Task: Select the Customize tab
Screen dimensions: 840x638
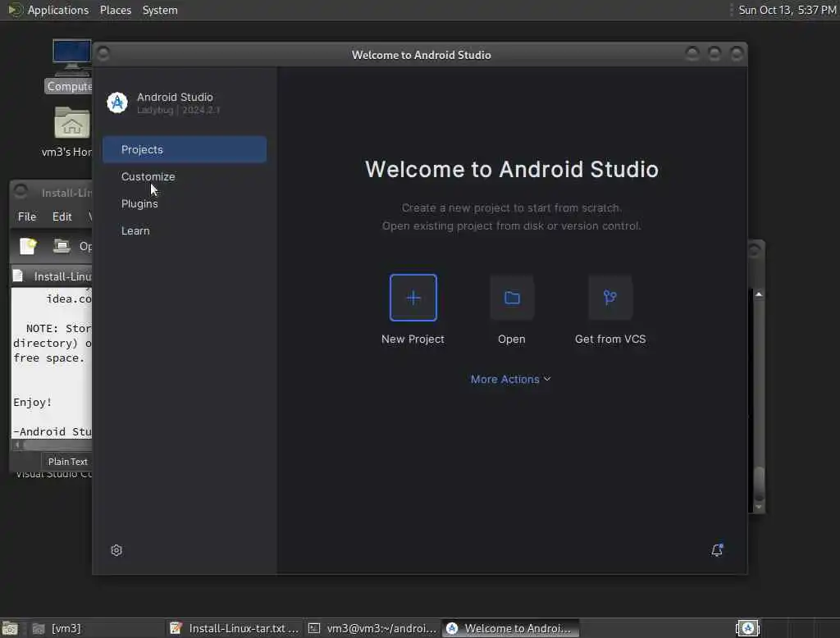Action: tap(185, 177)
